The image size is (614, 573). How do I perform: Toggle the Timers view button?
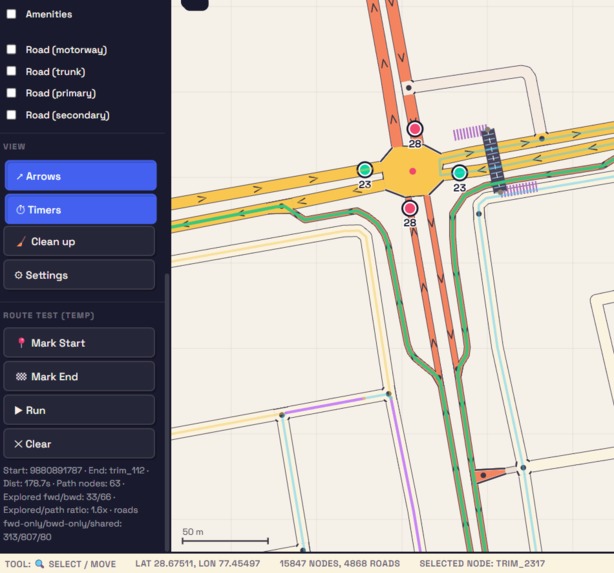click(80, 210)
